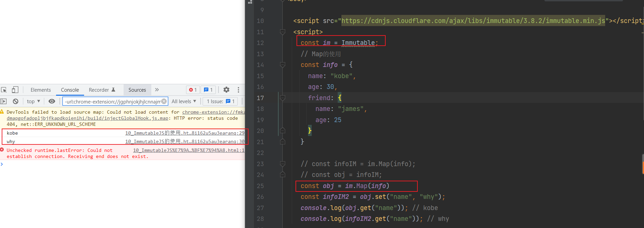Click the highlighted closing brace on line 20
This screenshot has height=228, width=644.
[x=310, y=131]
